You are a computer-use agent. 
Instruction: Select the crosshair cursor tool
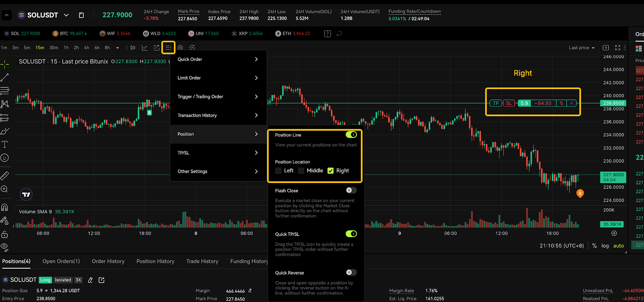(x=4, y=64)
